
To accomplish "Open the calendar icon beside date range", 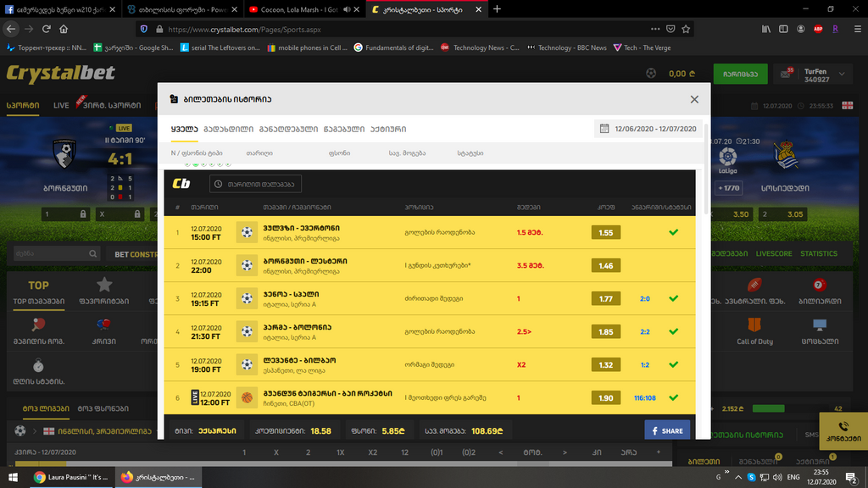I will (x=604, y=129).
